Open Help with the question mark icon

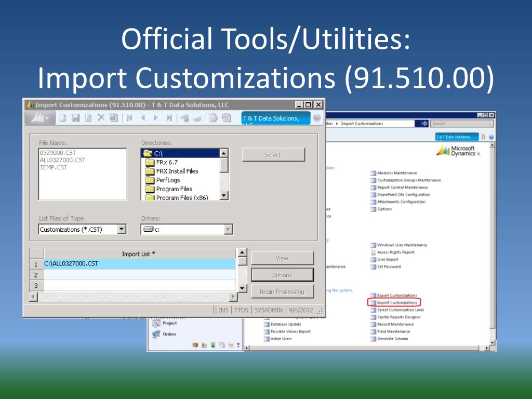click(x=316, y=118)
